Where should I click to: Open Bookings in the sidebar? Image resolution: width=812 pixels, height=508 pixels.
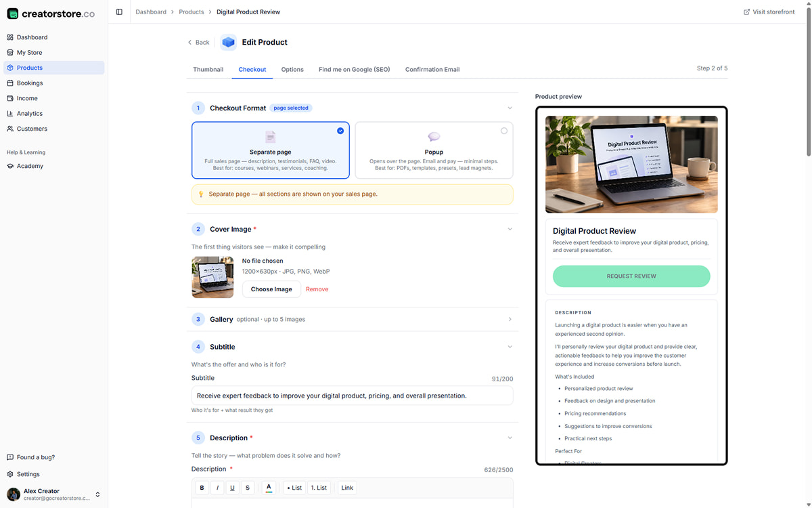[x=54, y=83]
